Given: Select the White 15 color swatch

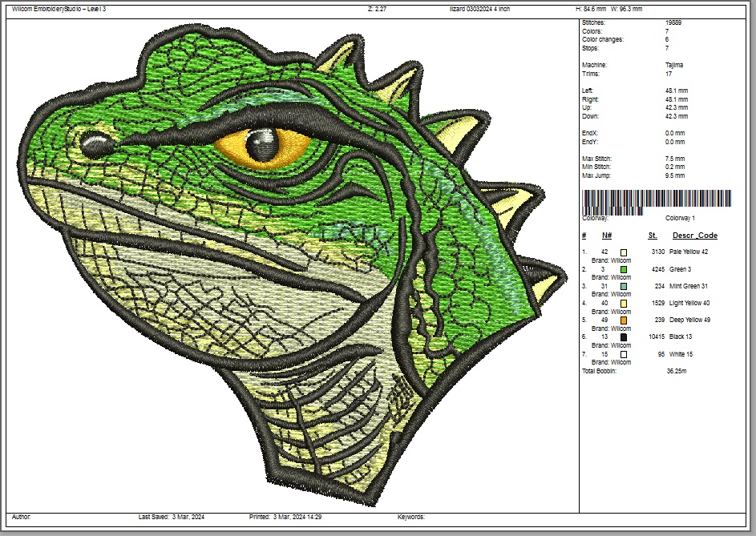Looking at the screenshot, I should click(624, 354).
